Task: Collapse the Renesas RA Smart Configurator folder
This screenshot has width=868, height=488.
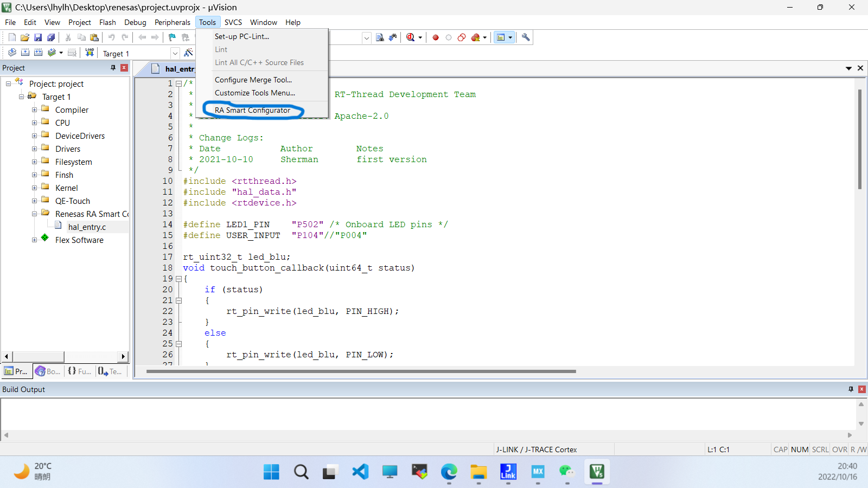Action: (34, 214)
